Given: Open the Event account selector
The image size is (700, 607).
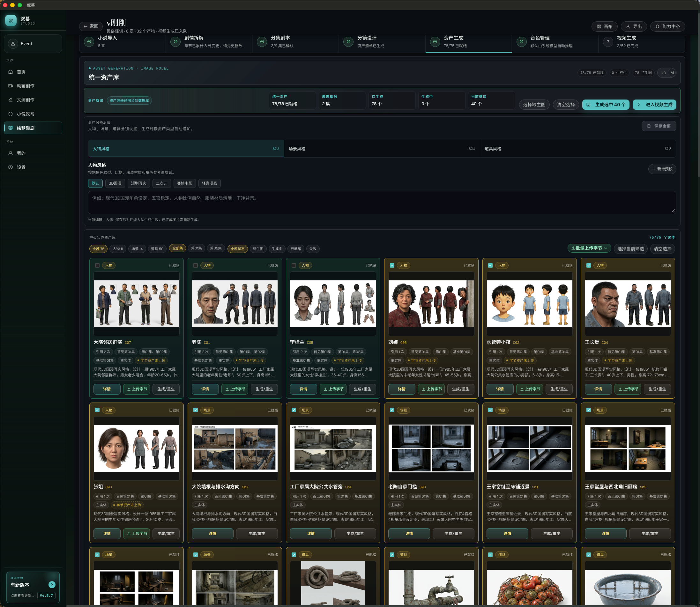Looking at the screenshot, I should 33,44.
